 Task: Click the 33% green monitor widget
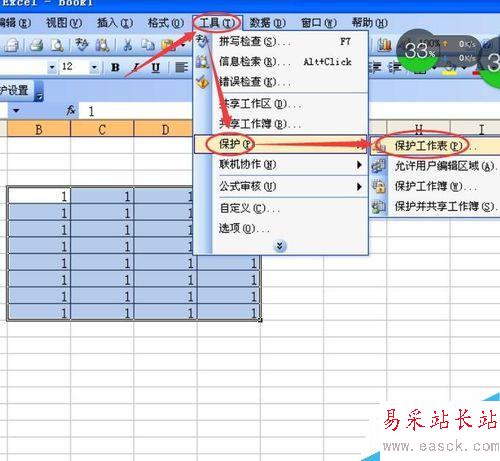click(419, 52)
